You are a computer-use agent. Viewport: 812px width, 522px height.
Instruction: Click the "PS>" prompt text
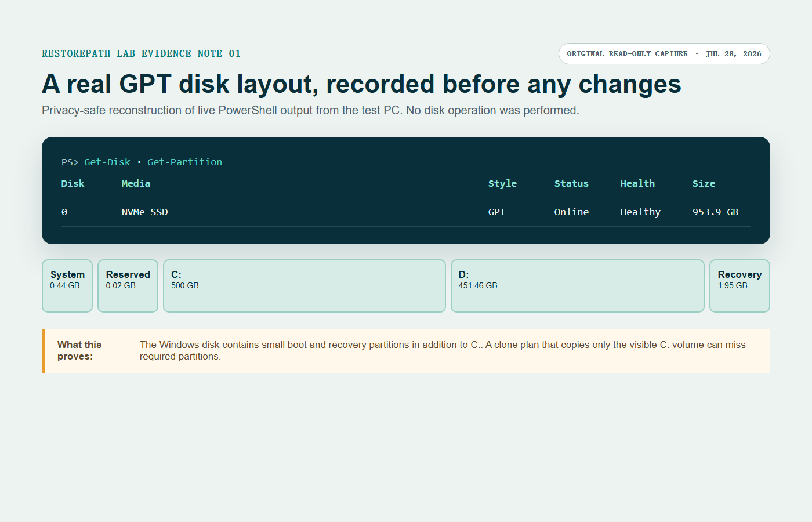70,162
